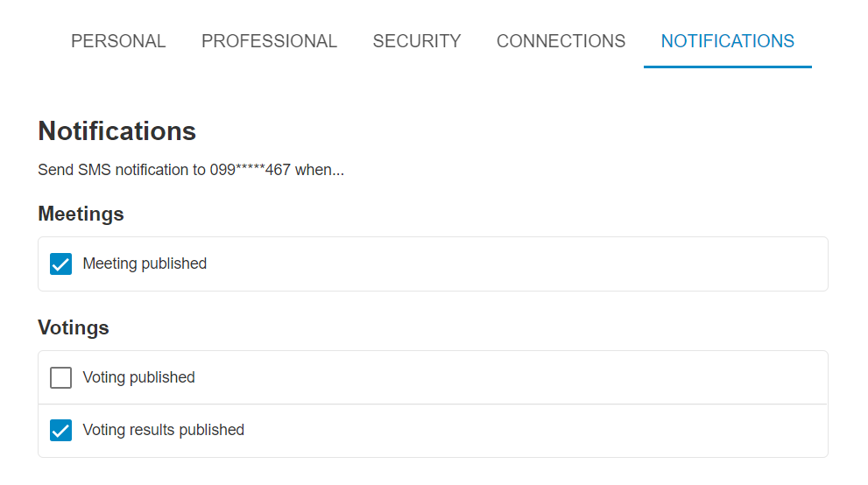Go to the SECURITY tab
The image size is (868, 485).
(417, 41)
